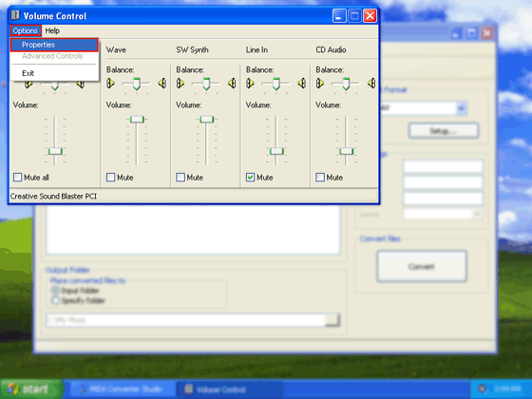Click SW Synth left speaker balance icon
Viewport: 532px width, 399px height.
180,84
